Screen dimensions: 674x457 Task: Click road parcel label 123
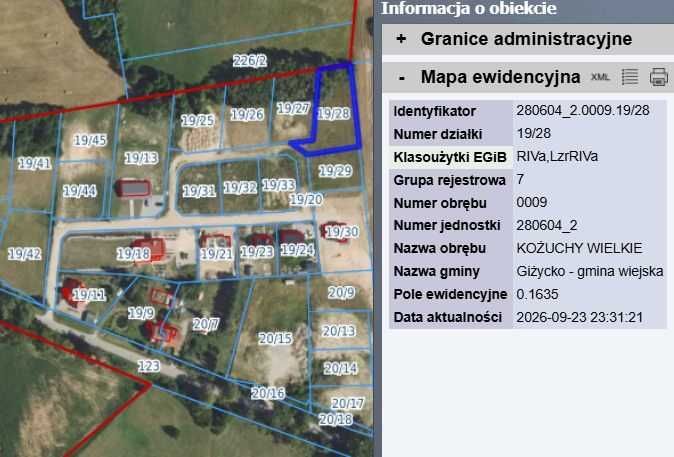click(149, 366)
